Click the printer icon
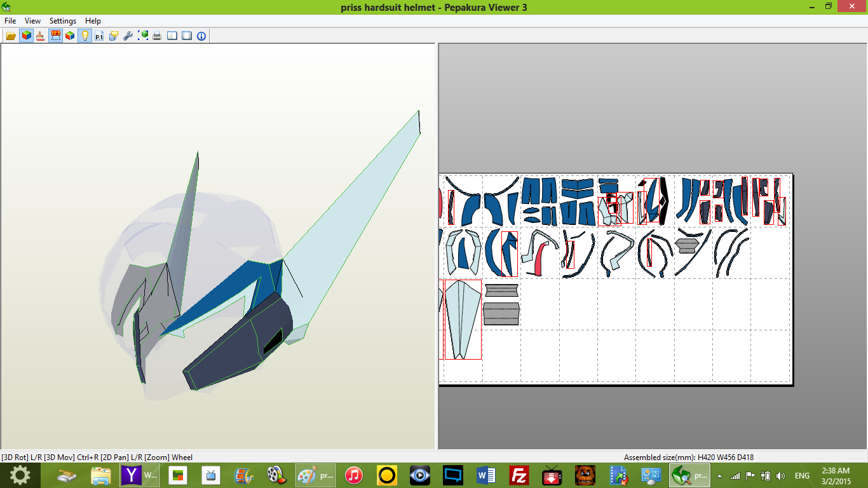This screenshot has width=868, height=488. (x=157, y=36)
